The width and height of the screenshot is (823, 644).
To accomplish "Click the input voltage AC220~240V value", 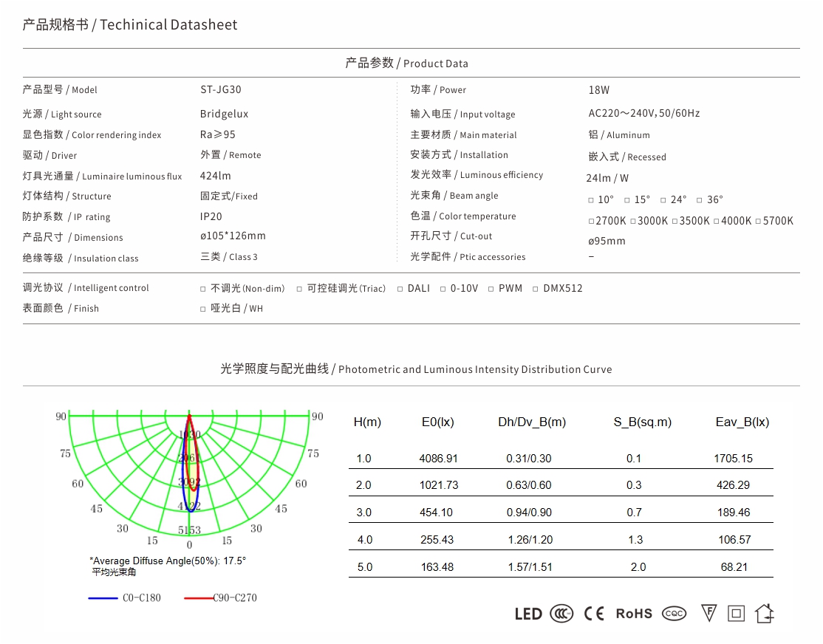I will coord(644,114).
